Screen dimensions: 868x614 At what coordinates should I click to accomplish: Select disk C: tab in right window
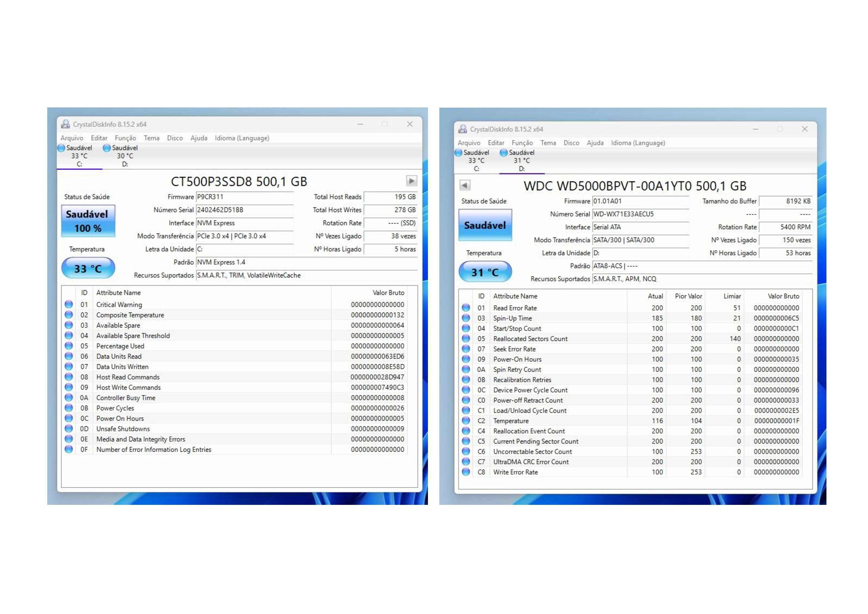pyautogui.click(x=476, y=160)
